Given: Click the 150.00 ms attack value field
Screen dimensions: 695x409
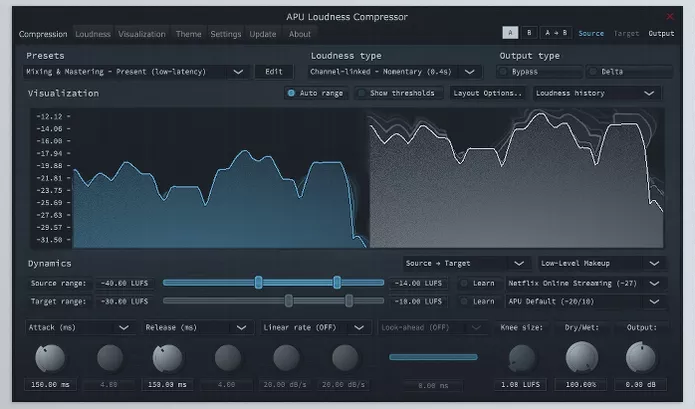Looking at the screenshot, I should [x=50, y=385].
